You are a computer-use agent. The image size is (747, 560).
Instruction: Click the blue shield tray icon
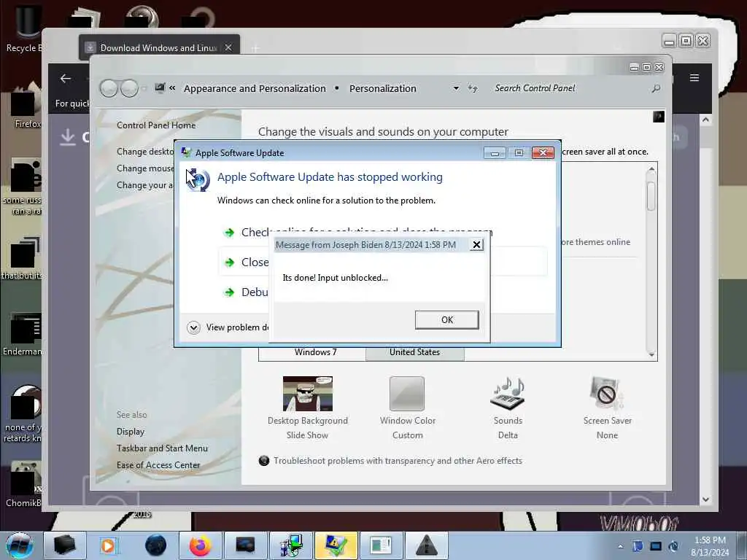(638, 546)
